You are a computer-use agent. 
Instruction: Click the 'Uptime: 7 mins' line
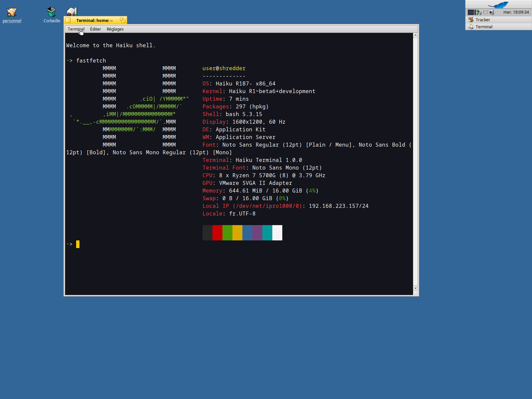pos(226,99)
